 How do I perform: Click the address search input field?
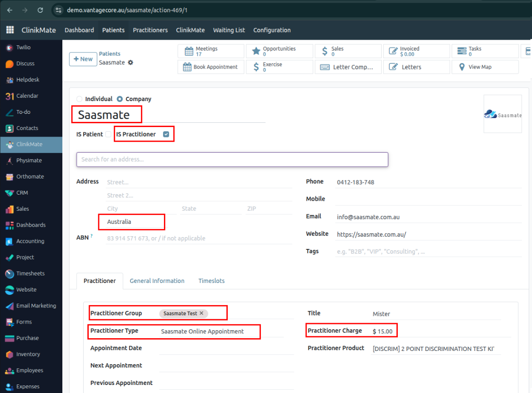coord(232,159)
